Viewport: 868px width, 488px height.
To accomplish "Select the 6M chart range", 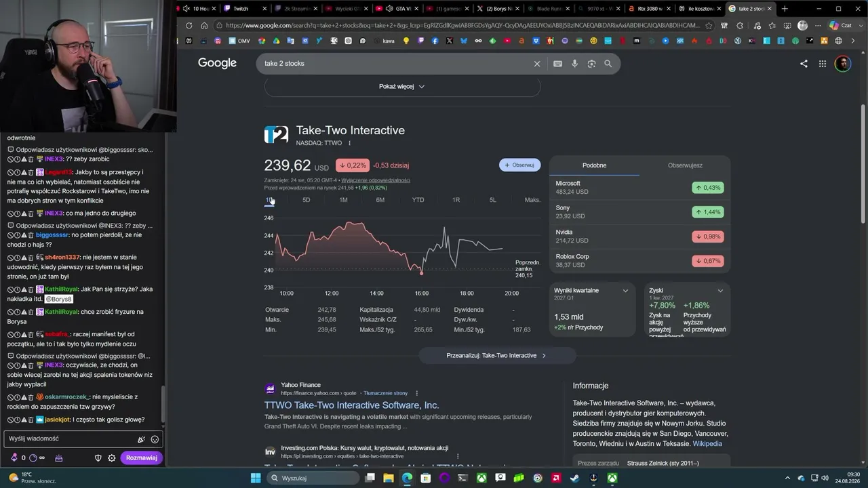I will tap(380, 200).
